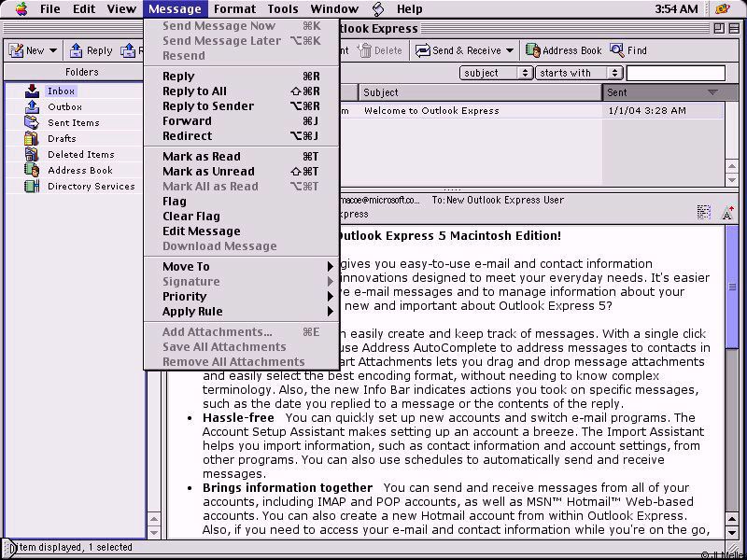Click the menu bar clock showing 3:54 AM

pyautogui.click(x=676, y=8)
